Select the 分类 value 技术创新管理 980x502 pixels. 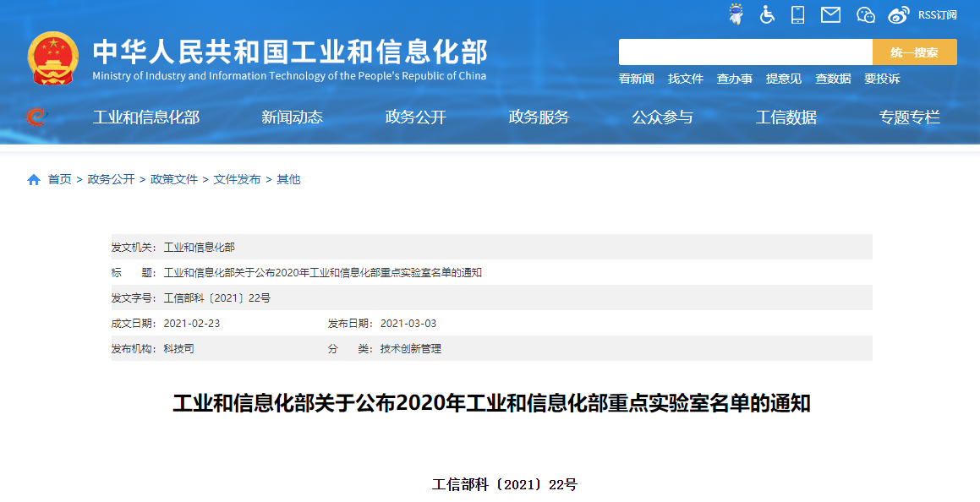click(x=411, y=349)
